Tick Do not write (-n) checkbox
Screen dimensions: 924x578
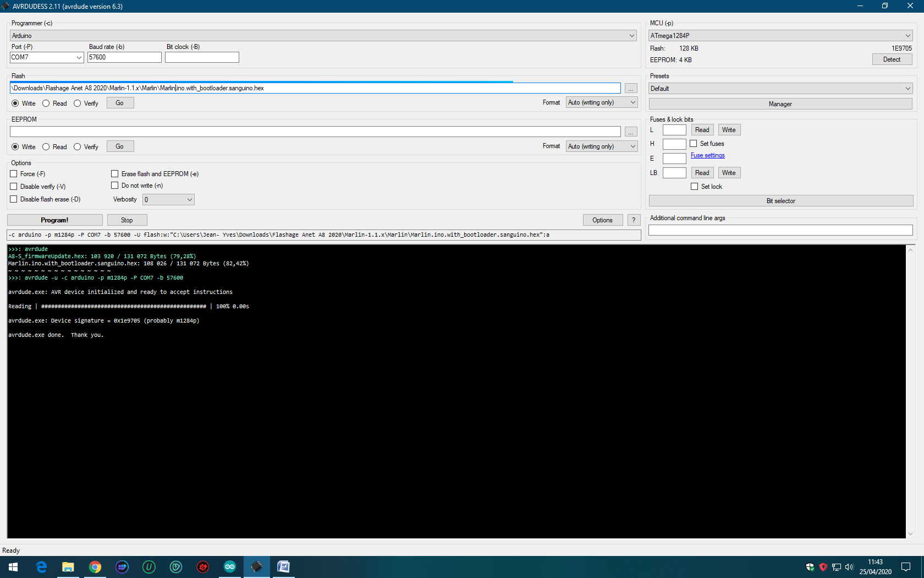click(115, 186)
